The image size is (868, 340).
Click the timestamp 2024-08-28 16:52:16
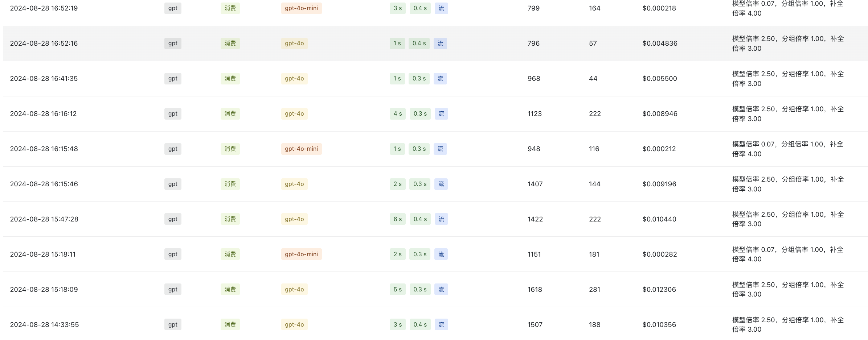click(44, 43)
